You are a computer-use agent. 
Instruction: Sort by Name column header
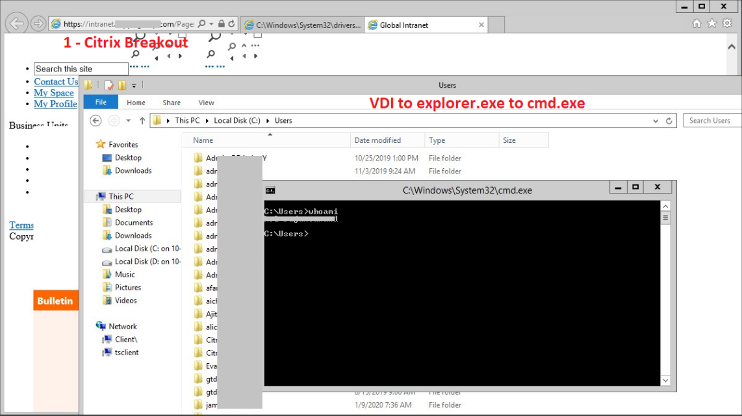266,141
